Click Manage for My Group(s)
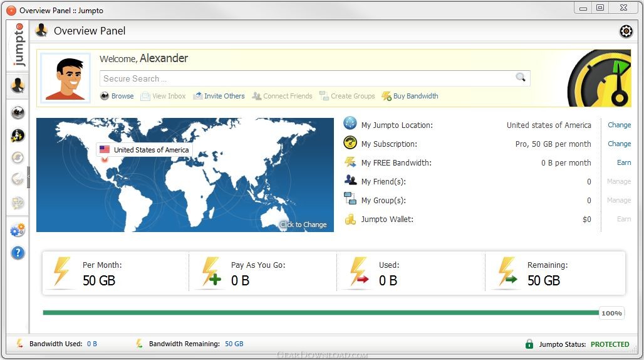Image resolution: width=644 pixels, height=360 pixels. tap(619, 200)
